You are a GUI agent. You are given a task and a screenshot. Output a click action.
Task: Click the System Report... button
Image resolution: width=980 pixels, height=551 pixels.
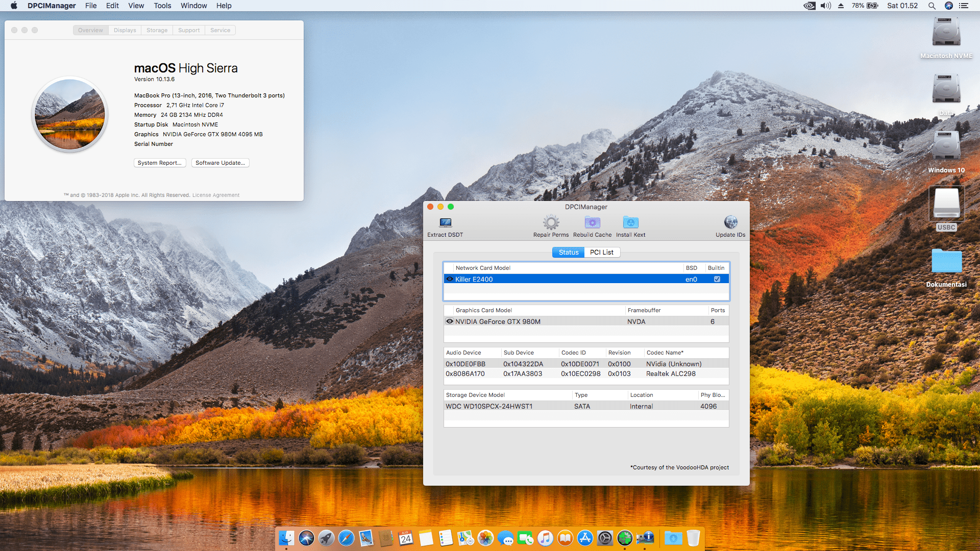click(x=159, y=163)
